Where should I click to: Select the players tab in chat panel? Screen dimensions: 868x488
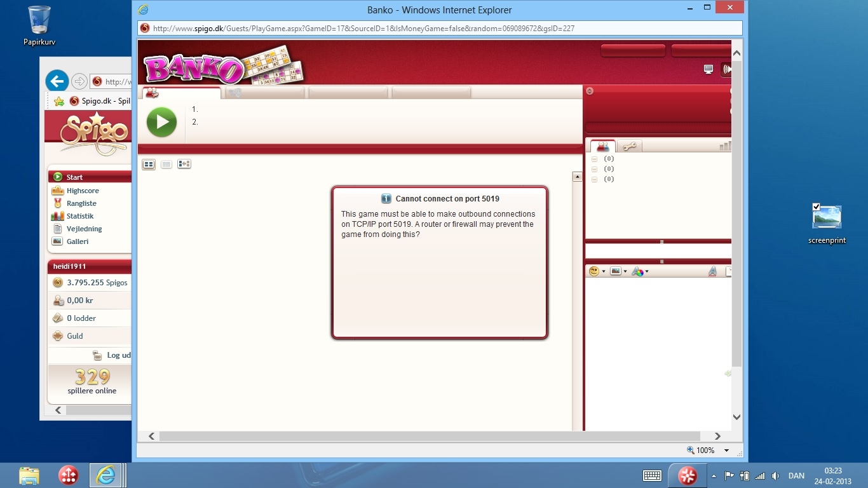602,146
